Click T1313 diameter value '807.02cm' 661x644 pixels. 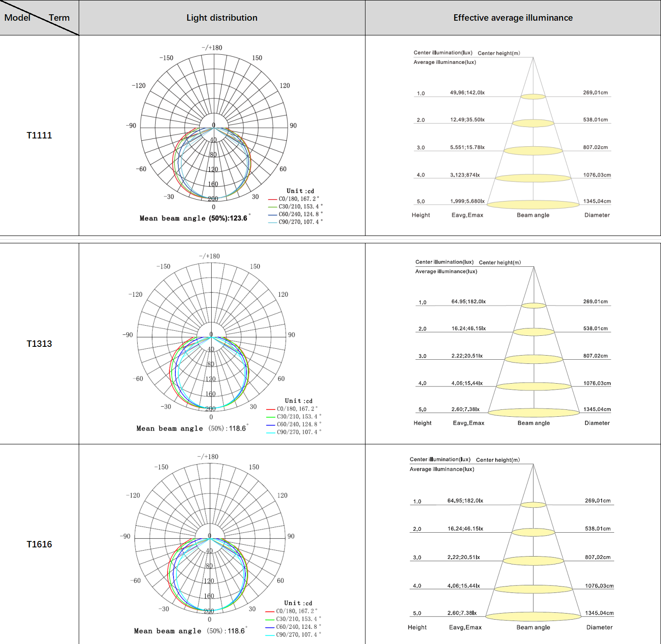(x=595, y=356)
